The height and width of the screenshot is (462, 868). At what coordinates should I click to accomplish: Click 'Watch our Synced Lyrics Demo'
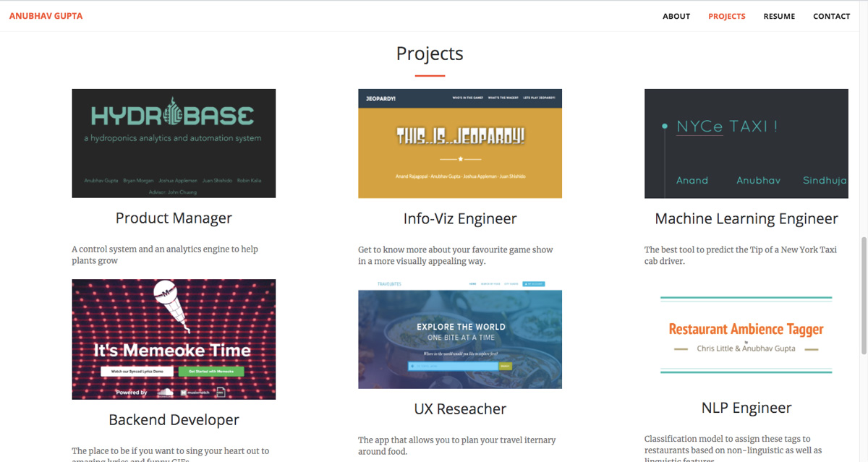[x=137, y=372]
